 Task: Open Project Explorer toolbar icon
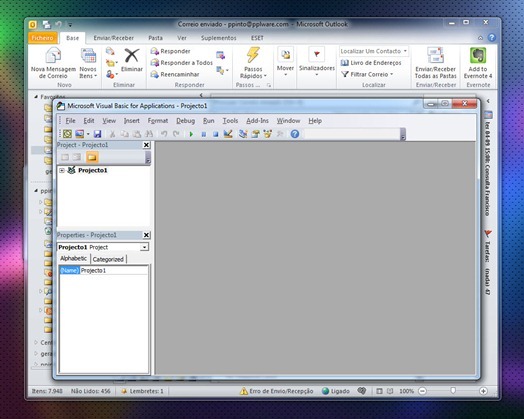[x=243, y=134]
